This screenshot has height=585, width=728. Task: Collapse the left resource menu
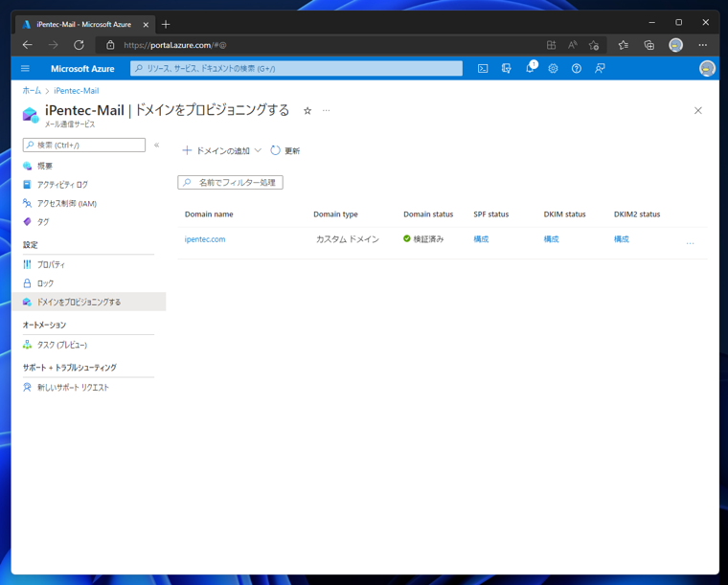[157, 145]
